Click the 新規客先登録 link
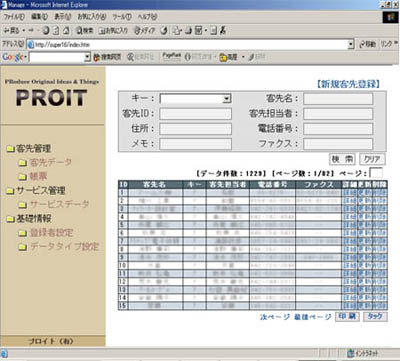Image resolution: width=400 pixels, height=361 pixels. [348, 84]
